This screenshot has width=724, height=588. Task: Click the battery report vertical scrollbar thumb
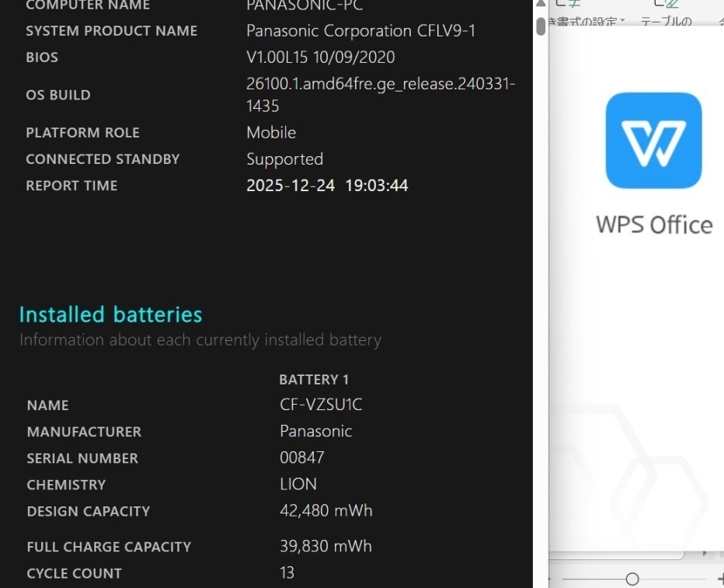pos(541,26)
